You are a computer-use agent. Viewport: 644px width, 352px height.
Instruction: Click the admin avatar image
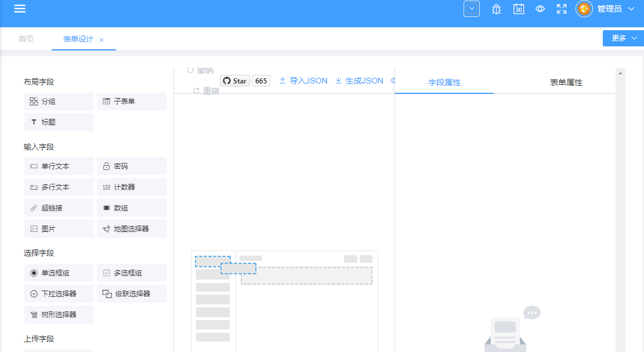[584, 9]
